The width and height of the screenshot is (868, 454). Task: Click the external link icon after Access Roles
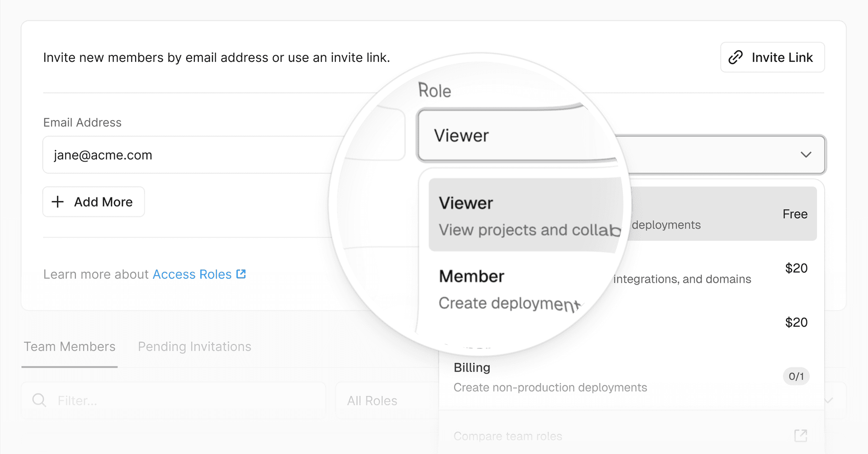pyautogui.click(x=241, y=274)
